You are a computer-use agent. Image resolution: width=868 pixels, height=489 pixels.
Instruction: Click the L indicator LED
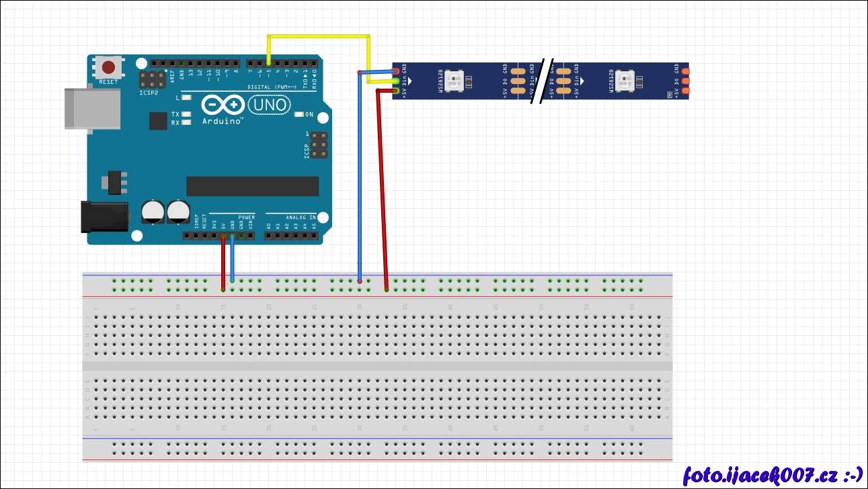pyautogui.click(x=186, y=98)
